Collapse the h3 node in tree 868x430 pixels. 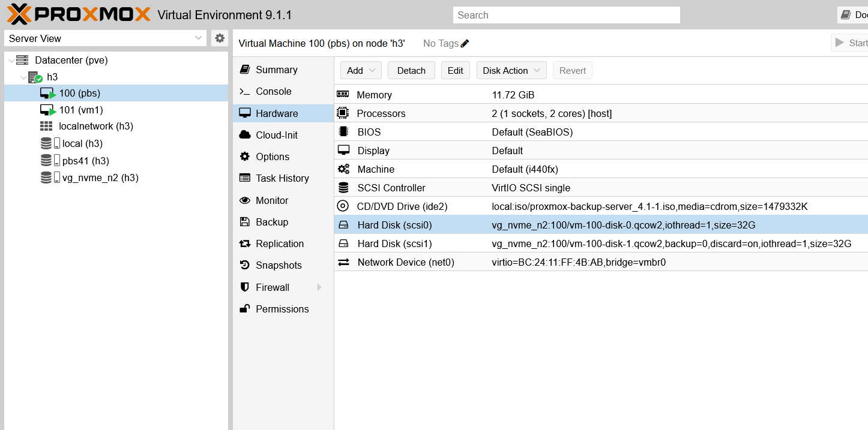(23, 77)
